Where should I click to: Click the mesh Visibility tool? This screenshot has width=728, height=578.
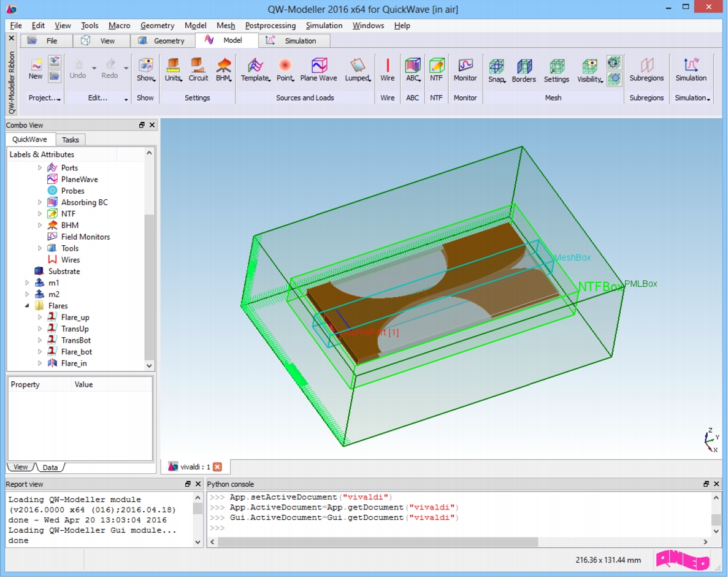(589, 71)
